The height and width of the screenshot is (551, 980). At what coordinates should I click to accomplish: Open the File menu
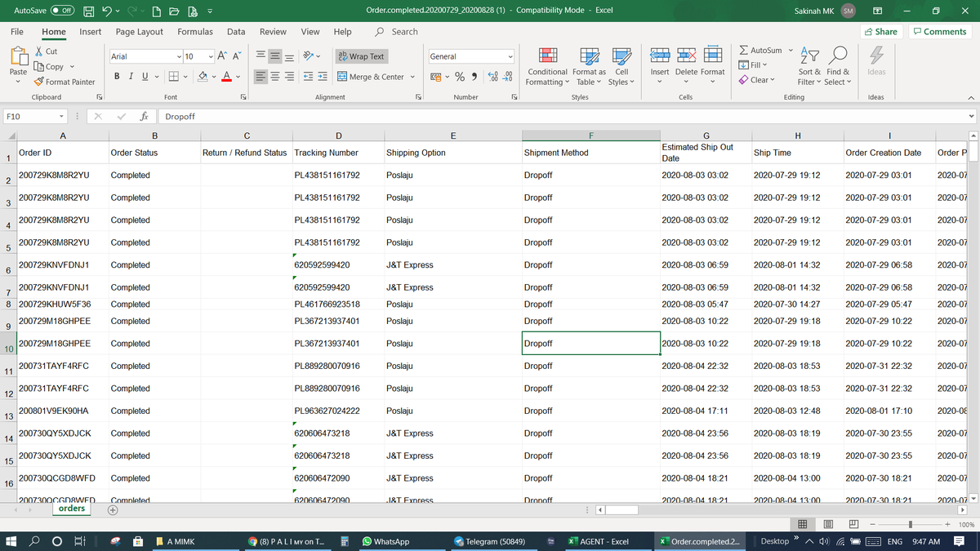[16, 32]
